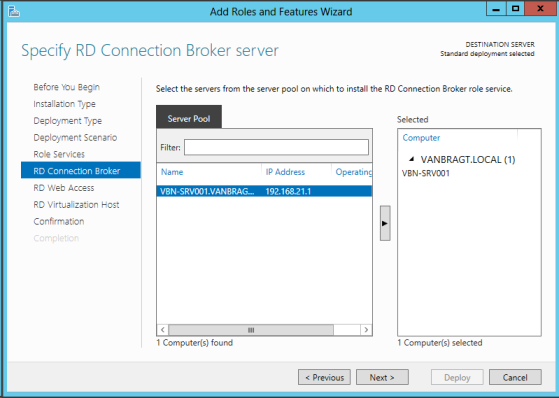This screenshot has height=398, width=559.
Task: Select the Server Pool tab
Action: [189, 117]
